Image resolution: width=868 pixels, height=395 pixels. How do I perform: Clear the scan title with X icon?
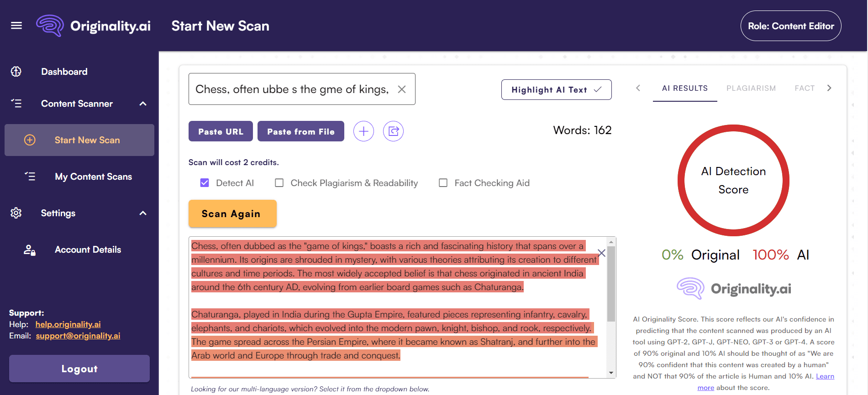click(x=402, y=89)
